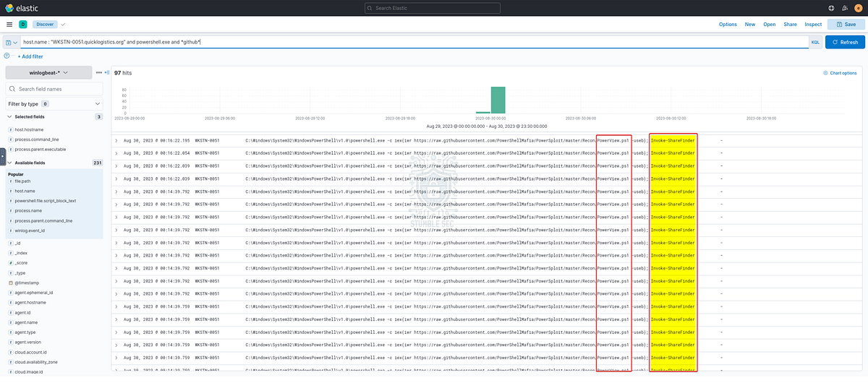Select the _type field

20,273
